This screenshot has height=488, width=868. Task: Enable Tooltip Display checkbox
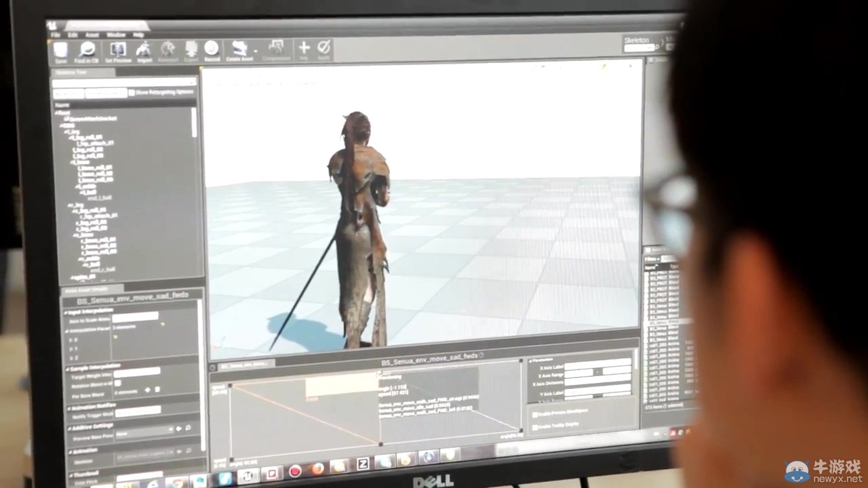pyautogui.click(x=535, y=427)
